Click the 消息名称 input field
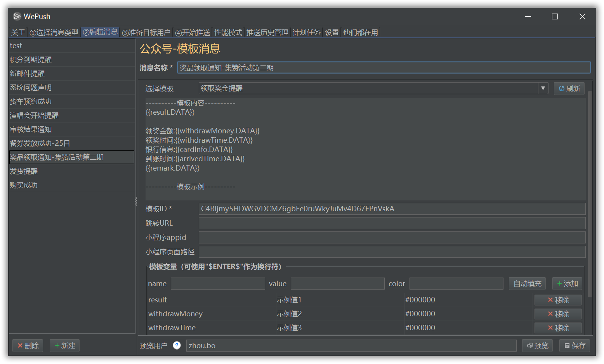Viewport: 604px width, 364px height. [x=384, y=67]
